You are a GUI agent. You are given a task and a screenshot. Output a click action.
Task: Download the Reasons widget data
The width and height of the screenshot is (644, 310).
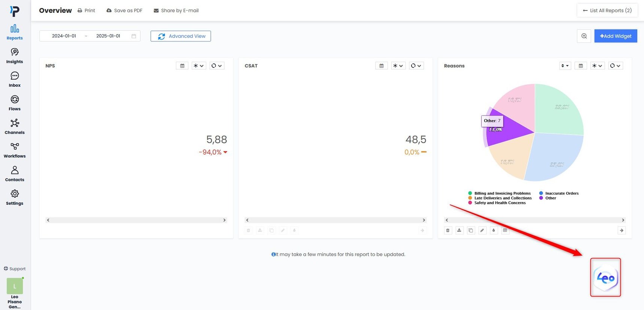point(459,230)
